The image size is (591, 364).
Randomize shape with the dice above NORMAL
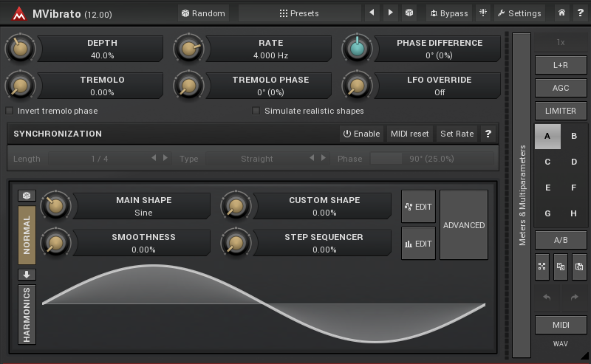click(x=27, y=196)
